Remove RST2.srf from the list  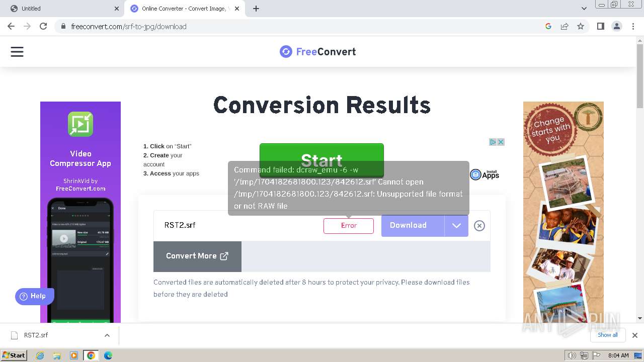point(479,226)
